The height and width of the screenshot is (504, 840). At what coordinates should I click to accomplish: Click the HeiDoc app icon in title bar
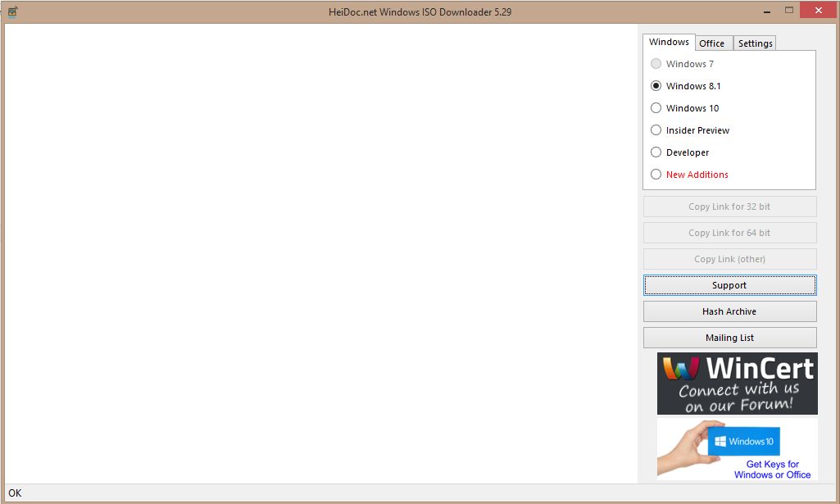tap(12, 11)
